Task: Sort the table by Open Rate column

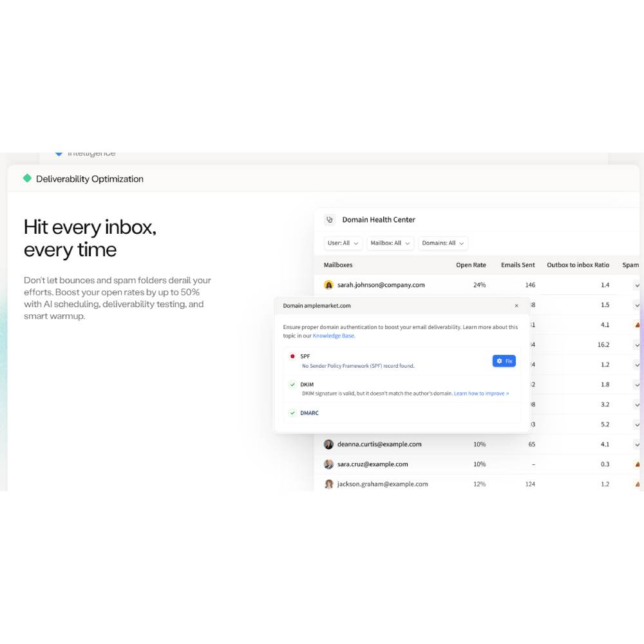Action: (471, 265)
